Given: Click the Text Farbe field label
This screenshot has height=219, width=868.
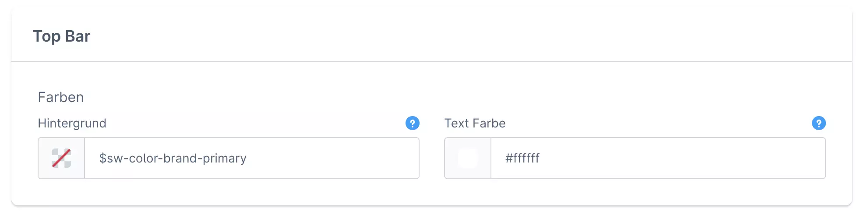Looking at the screenshot, I should 475,123.
